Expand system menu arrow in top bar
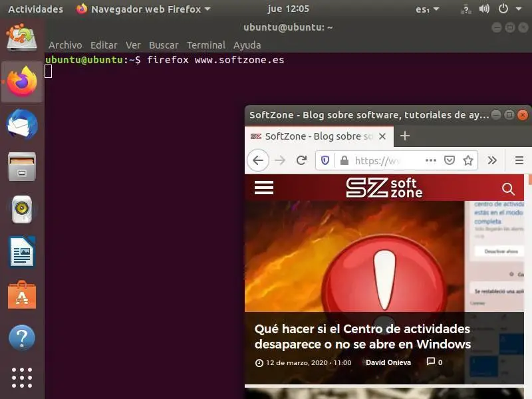Image resolution: width=532 pixels, height=399 pixels. pyautogui.click(x=519, y=9)
